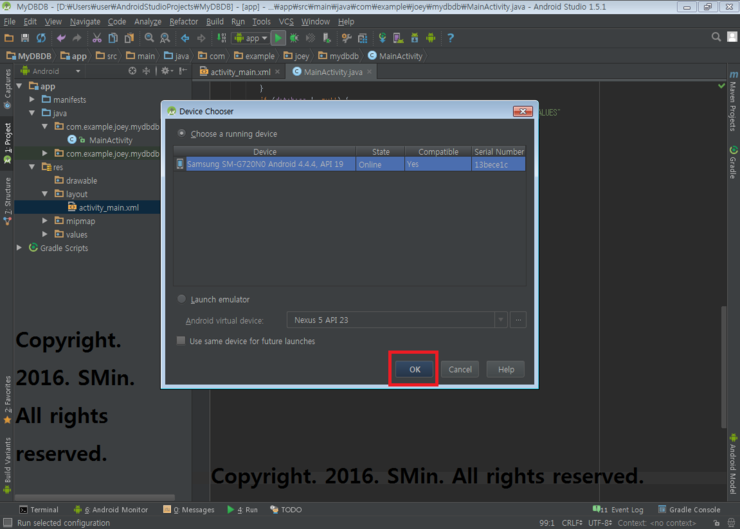Click the Open folder toolbar icon
This screenshot has height=529, width=740.
click(9, 38)
